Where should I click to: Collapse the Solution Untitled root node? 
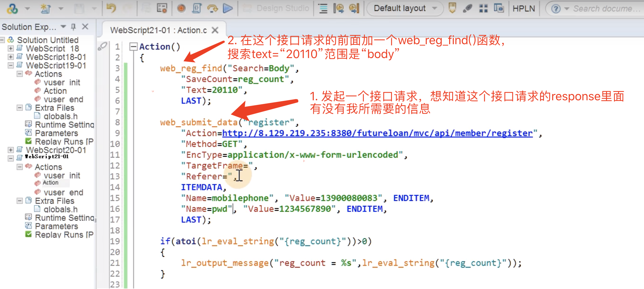pos(2,40)
